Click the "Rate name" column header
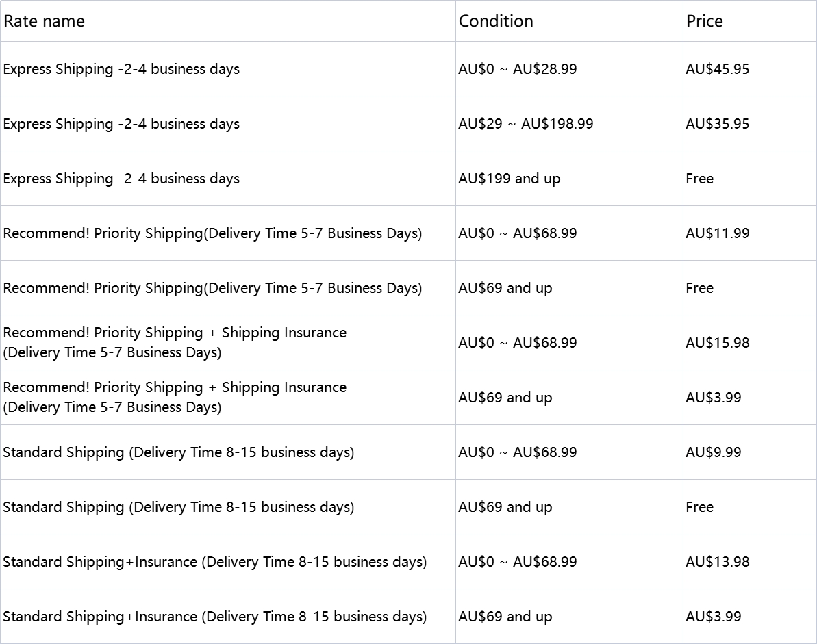Viewport: 817px width, 644px height. 45,21
